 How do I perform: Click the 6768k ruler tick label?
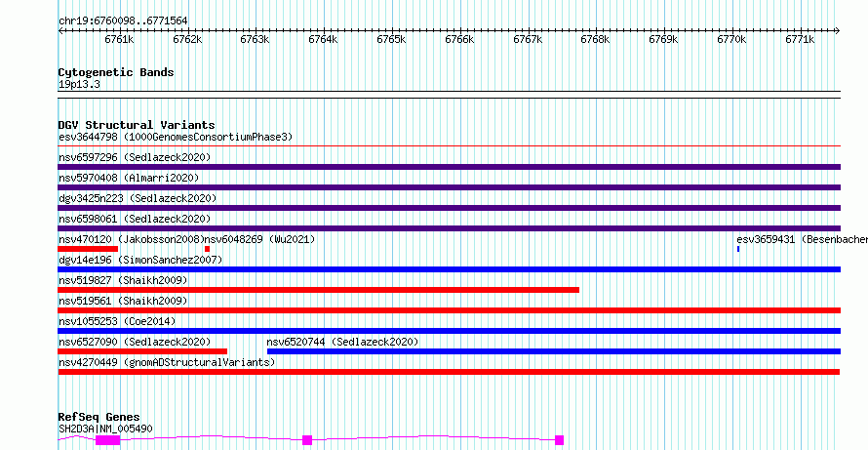(x=595, y=39)
